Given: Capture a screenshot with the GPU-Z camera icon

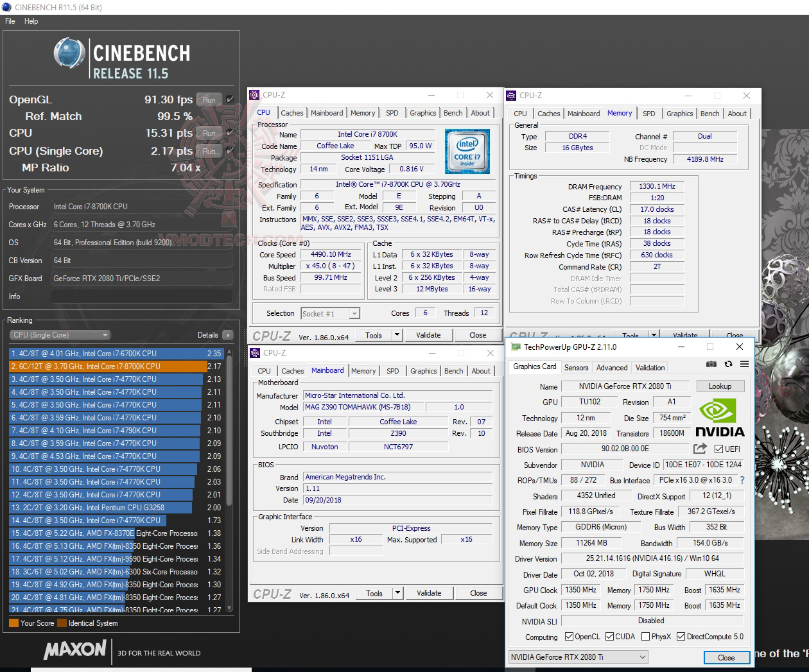Looking at the screenshot, I should pos(711,364).
